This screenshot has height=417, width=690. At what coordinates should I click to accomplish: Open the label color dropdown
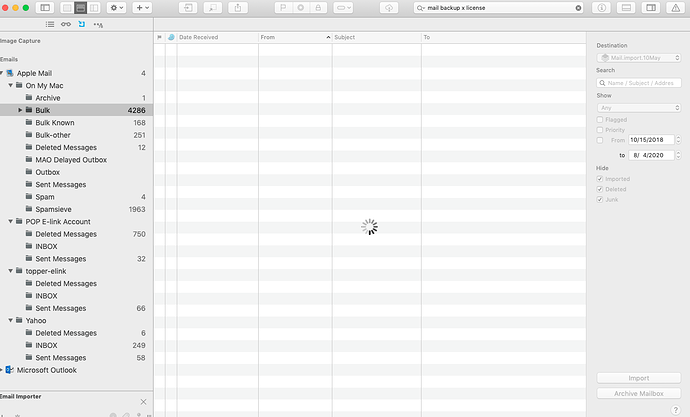point(343,7)
